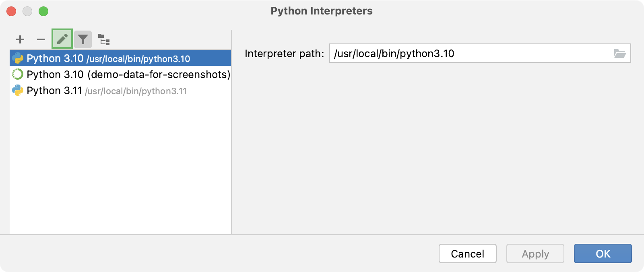Viewport: 644px width, 272px height.
Task: Click the remove interpreter minus icon
Action: (x=41, y=39)
